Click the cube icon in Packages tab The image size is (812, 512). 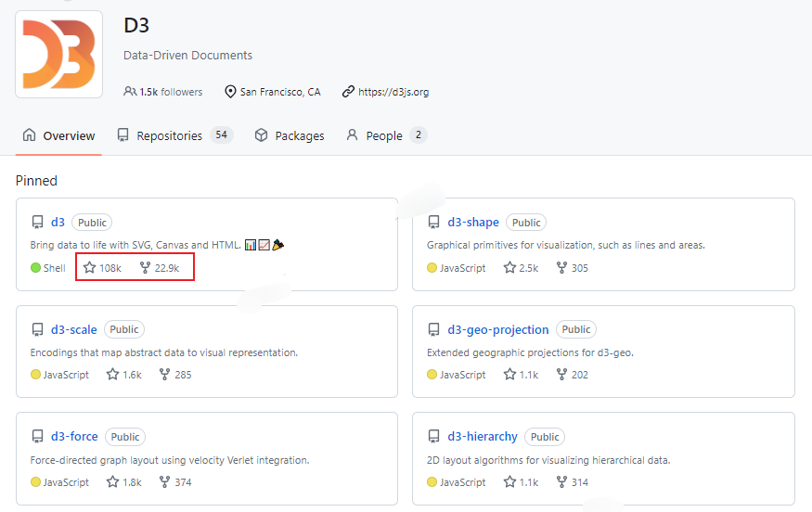pos(261,135)
